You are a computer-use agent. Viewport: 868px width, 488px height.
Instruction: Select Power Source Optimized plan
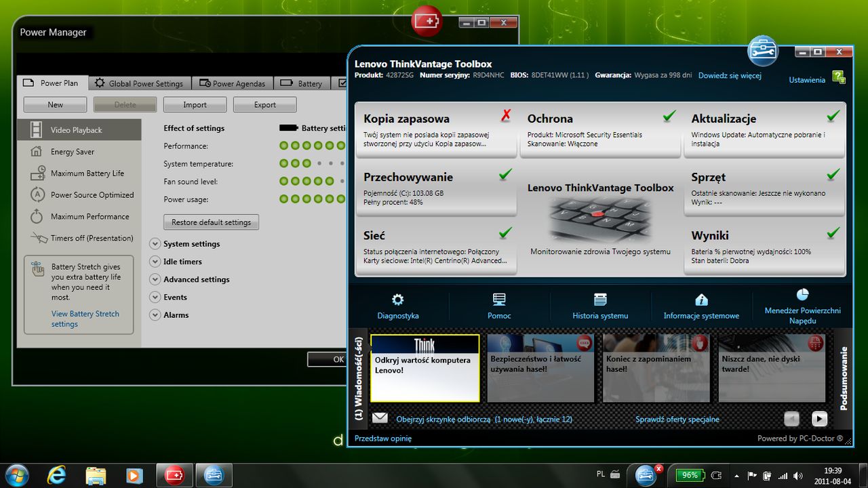coord(79,195)
